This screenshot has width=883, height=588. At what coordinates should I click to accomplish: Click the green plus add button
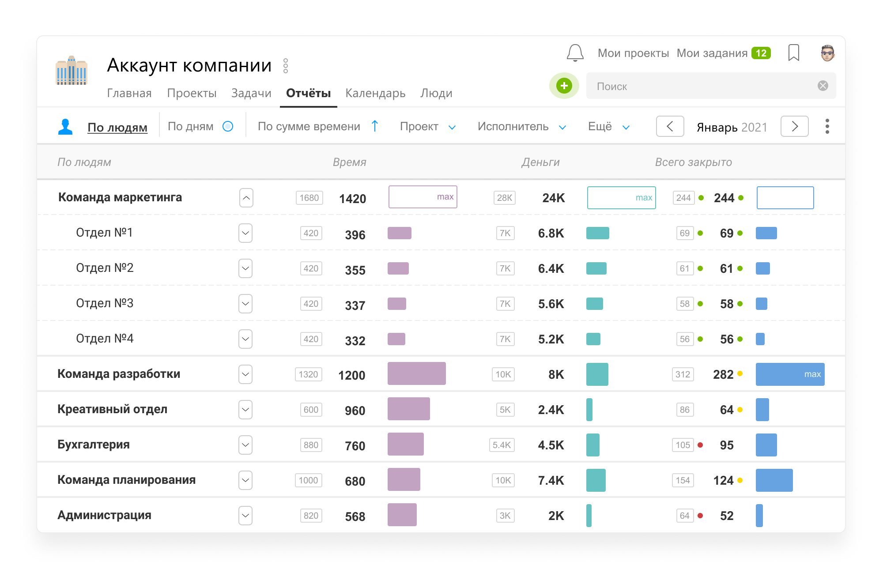[x=564, y=86]
